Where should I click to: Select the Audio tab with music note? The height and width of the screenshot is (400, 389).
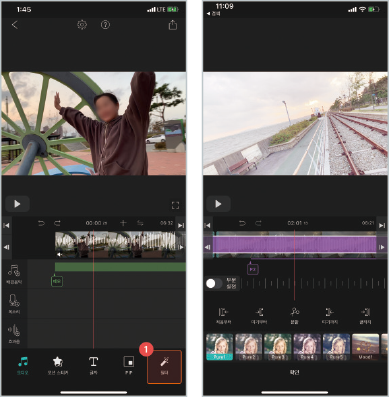tap(23, 366)
